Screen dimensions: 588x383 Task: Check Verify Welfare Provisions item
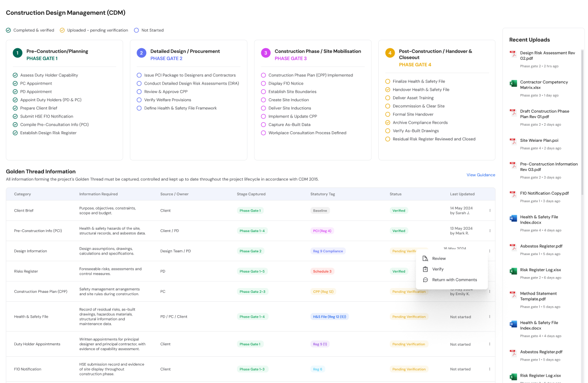click(139, 100)
